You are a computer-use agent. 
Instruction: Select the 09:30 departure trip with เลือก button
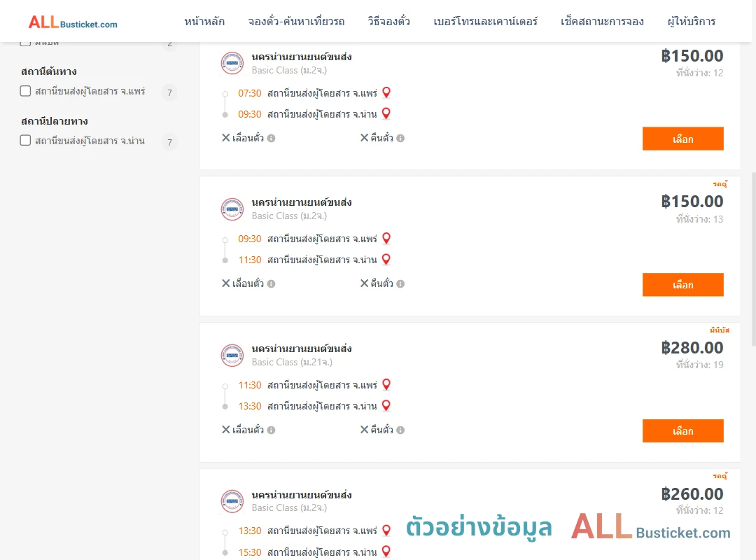click(x=682, y=285)
